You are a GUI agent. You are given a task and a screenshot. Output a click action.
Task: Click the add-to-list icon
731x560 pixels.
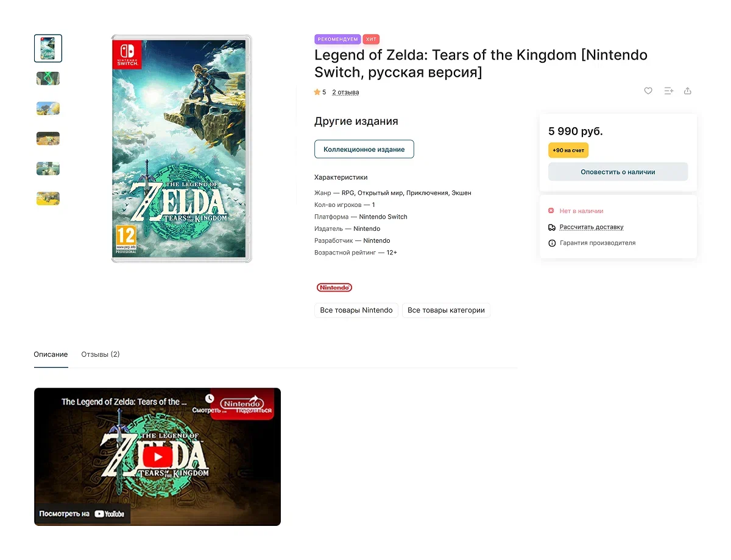(668, 91)
